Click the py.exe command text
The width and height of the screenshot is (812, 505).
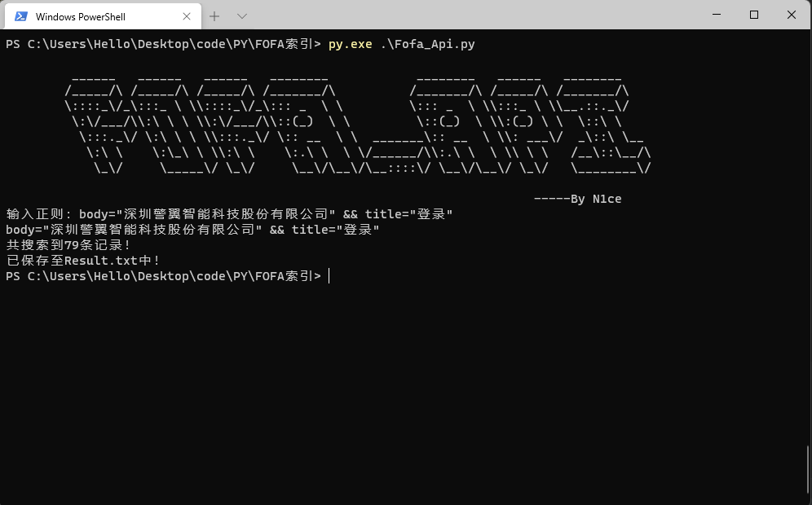(350, 44)
